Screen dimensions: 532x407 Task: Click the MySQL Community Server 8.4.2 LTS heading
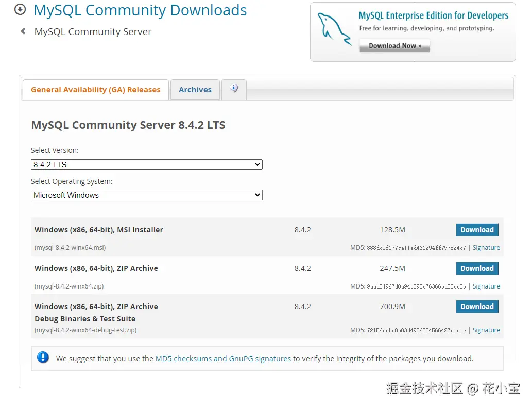(128, 125)
